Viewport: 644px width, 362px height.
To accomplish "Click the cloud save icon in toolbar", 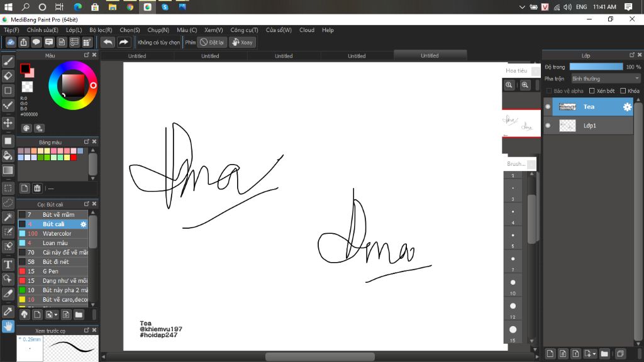I will (x=11, y=42).
